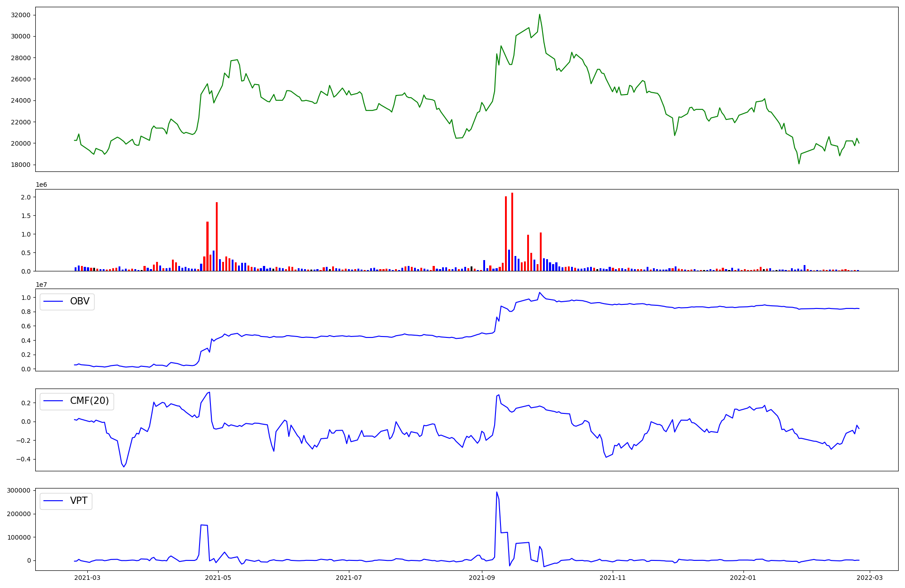Click the 300000 y-axis label on VPT chart
905x588 pixels.
click(18, 490)
